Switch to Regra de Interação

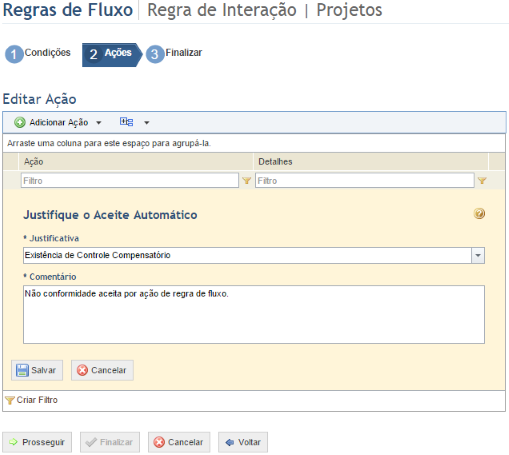tap(222, 10)
